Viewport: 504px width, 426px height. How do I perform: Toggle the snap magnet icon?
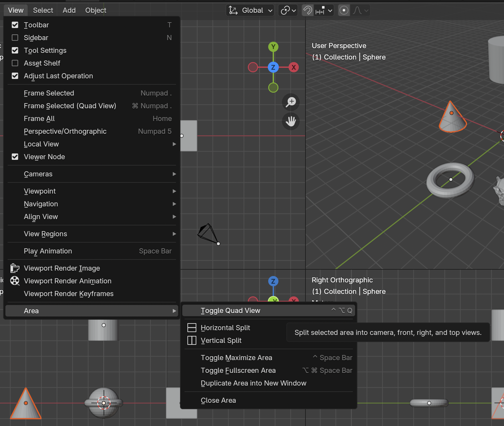tap(307, 11)
